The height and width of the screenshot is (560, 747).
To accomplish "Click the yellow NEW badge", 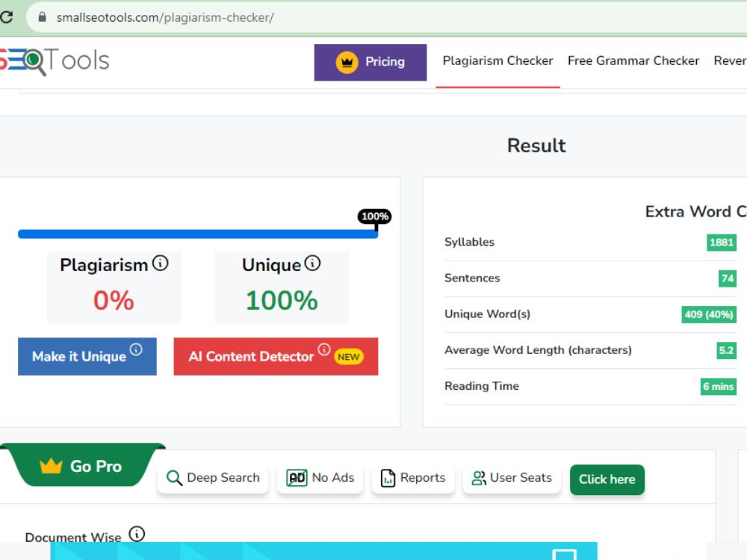I will 349,357.
